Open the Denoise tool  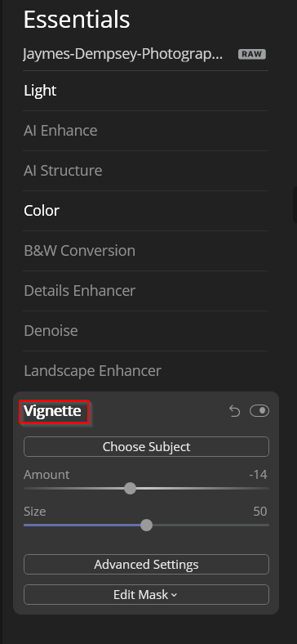[145, 331]
